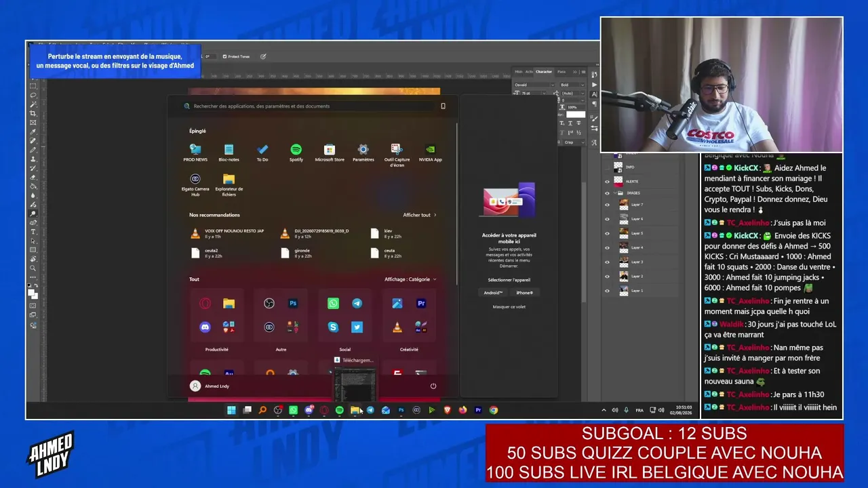Image resolution: width=868 pixels, height=488 pixels.
Task: Select Photoshop's Zoom tool in the toolbar
Action: coord(33,268)
